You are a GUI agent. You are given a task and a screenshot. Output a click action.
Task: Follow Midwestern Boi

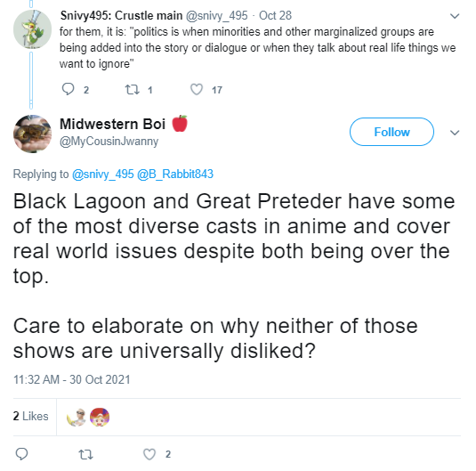coord(391,132)
